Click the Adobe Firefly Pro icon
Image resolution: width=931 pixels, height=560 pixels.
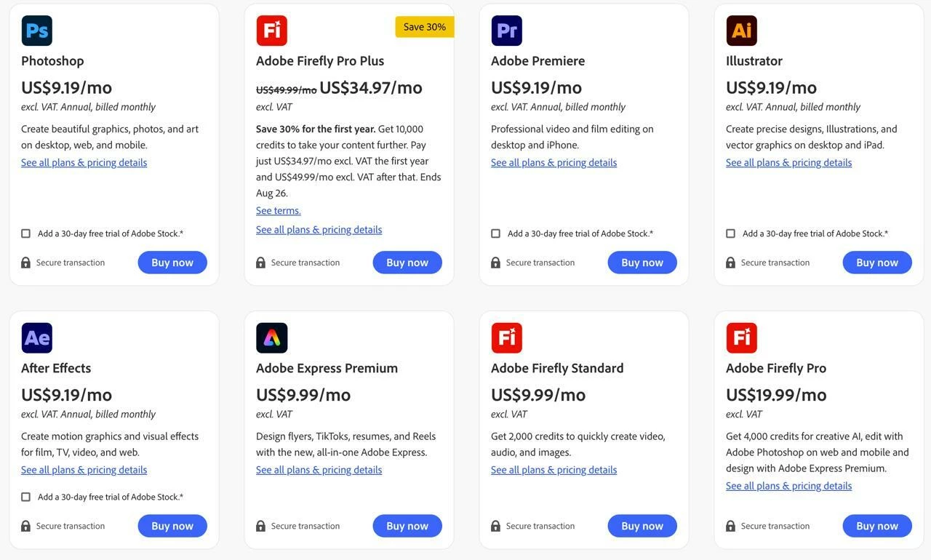click(741, 338)
